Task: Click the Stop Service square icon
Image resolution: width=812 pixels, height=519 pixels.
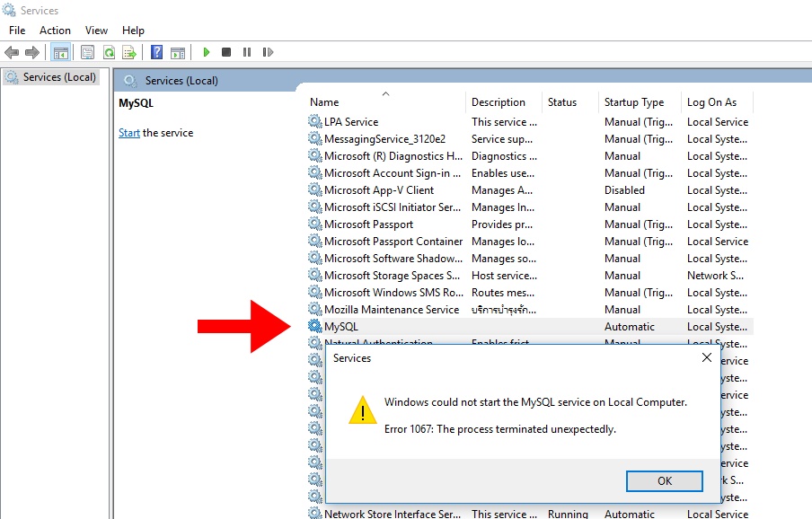Action: (226, 52)
